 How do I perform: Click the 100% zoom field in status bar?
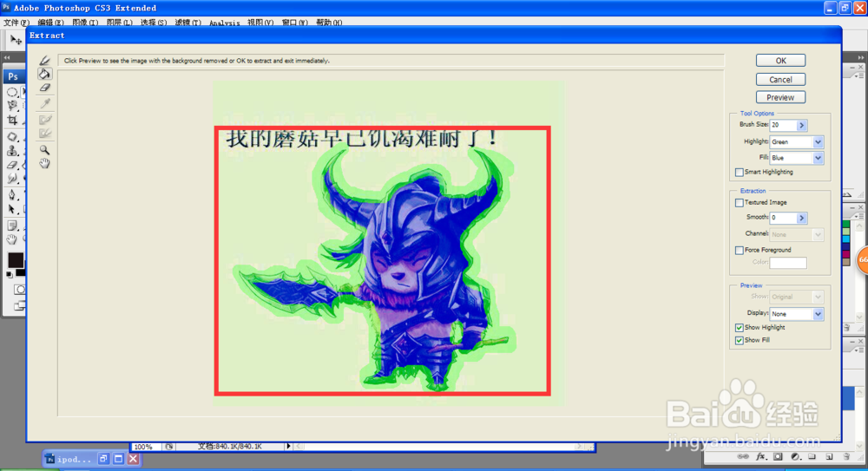point(146,447)
